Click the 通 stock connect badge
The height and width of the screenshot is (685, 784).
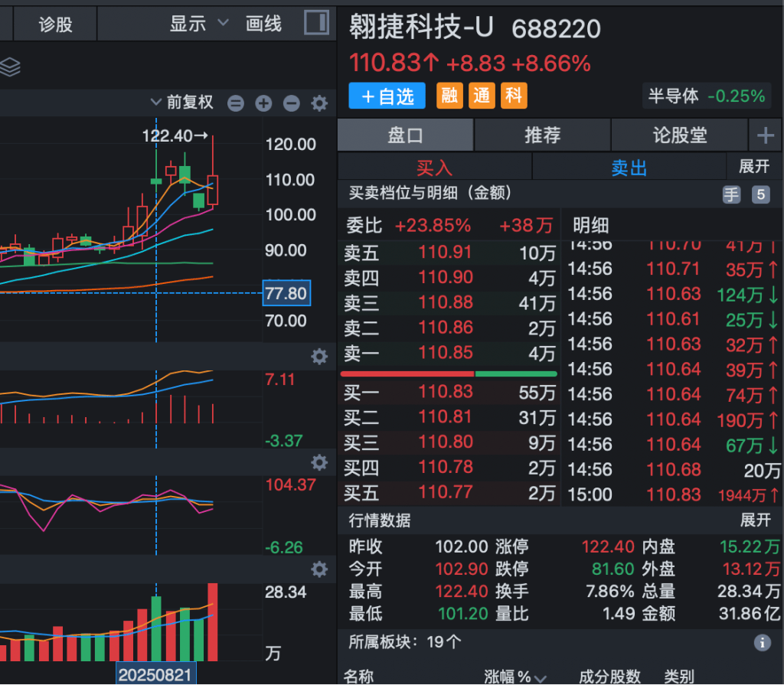(482, 96)
